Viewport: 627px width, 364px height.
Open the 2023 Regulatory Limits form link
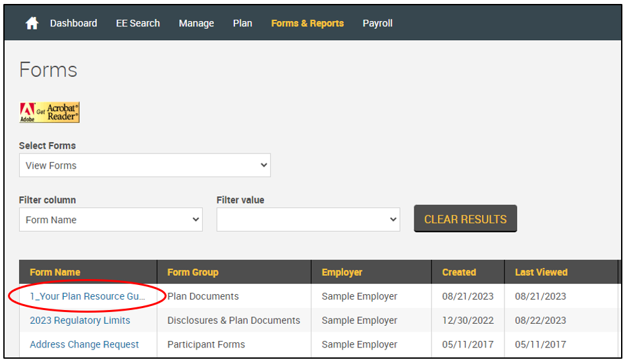point(80,321)
